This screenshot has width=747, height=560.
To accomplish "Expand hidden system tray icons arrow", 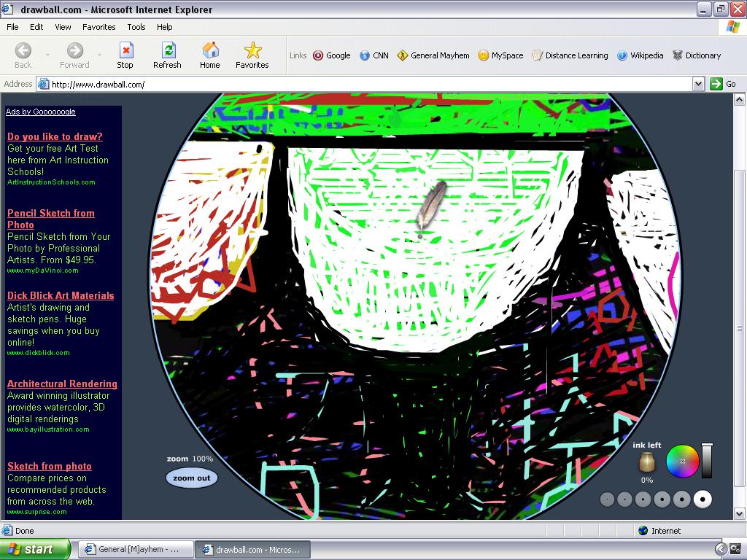I will click(x=721, y=549).
